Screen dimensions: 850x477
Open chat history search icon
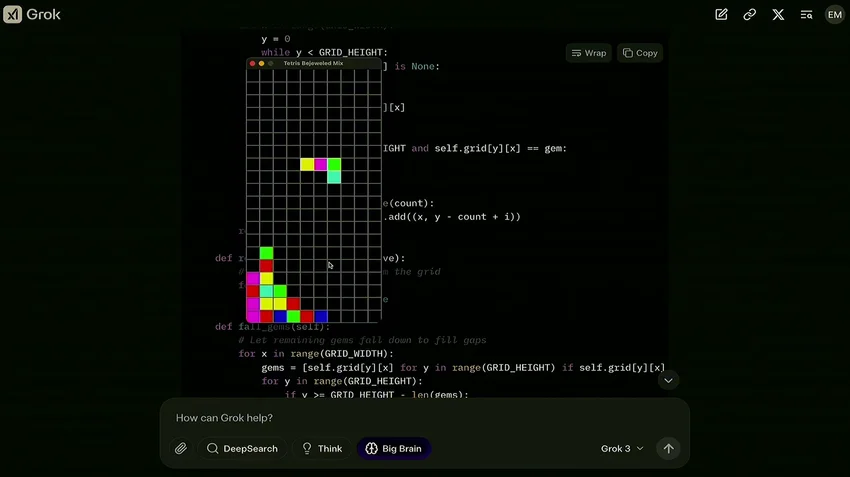(806, 15)
